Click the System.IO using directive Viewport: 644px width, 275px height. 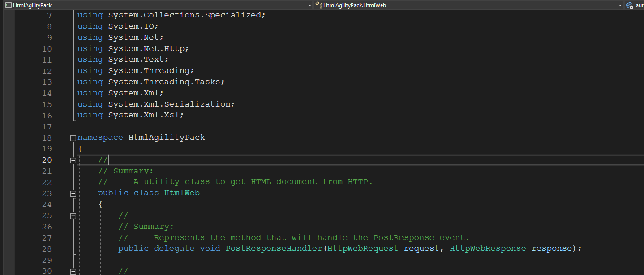pyautogui.click(x=118, y=26)
